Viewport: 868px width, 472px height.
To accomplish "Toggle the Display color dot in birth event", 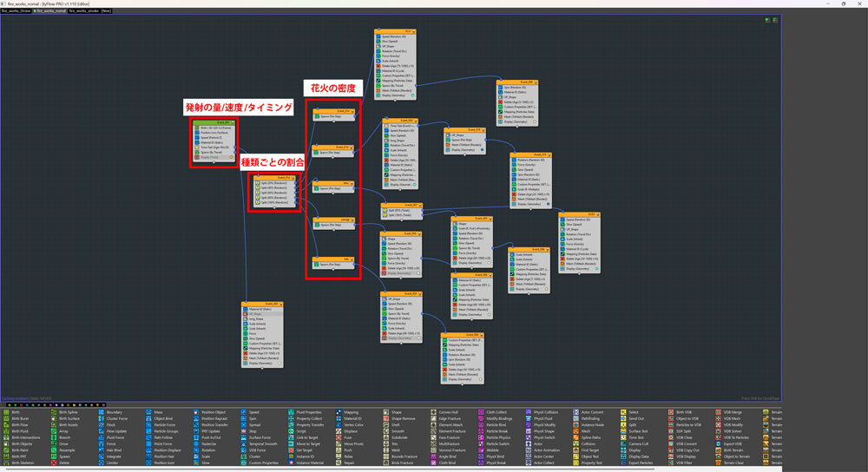I will pos(233,158).
